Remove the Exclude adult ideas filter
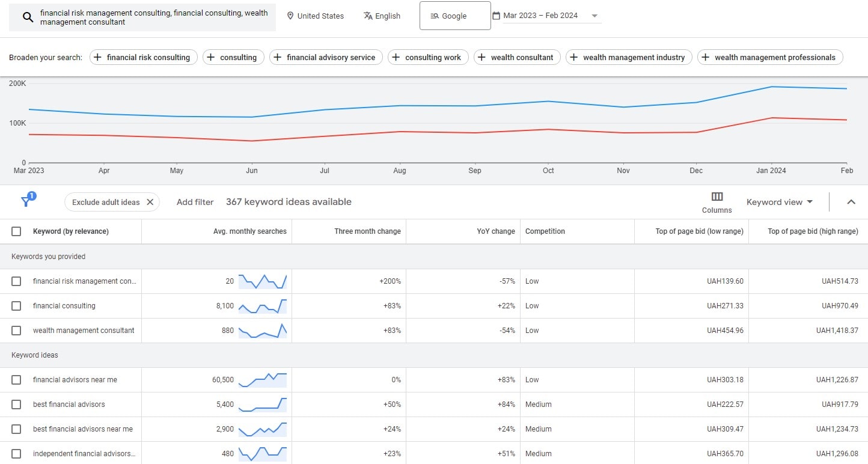 [150, 202]
